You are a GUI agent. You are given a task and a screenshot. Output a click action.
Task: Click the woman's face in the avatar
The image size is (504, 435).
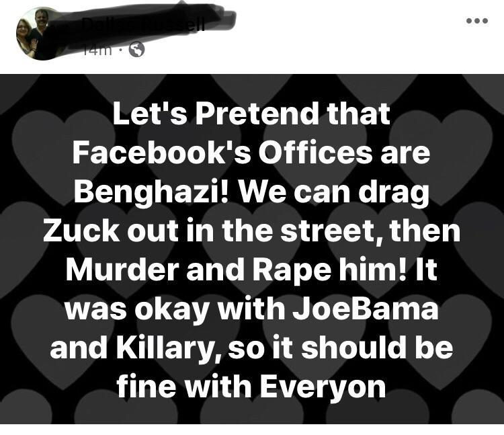(24, 28)
